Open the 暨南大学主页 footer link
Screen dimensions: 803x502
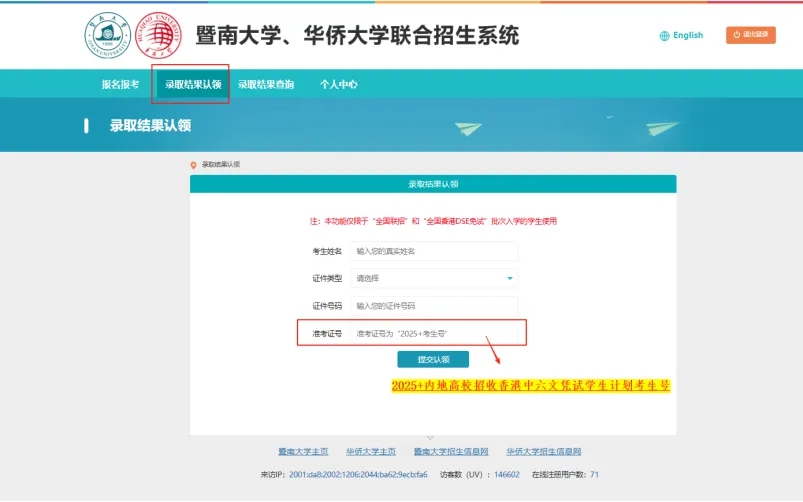point(303,452)
